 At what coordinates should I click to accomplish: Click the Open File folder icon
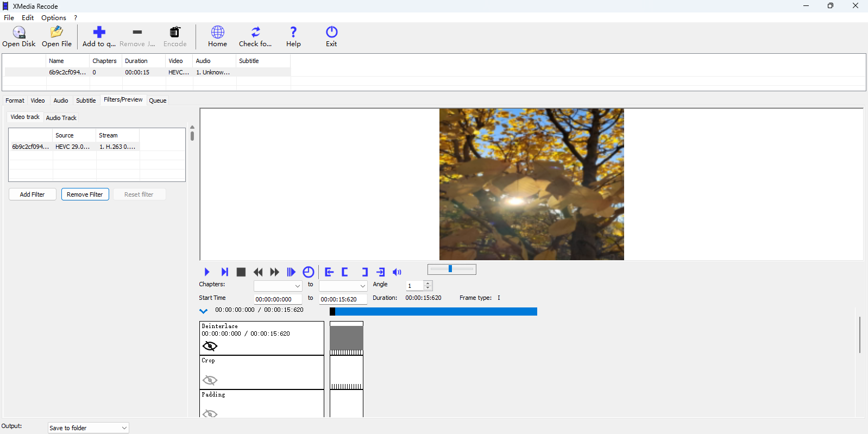coord(56,33)
